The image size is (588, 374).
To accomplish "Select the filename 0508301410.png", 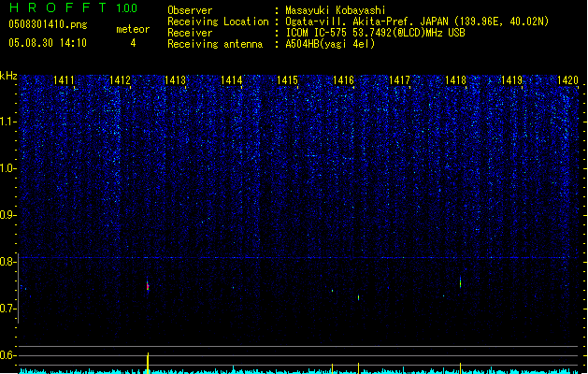I will 48,24.
